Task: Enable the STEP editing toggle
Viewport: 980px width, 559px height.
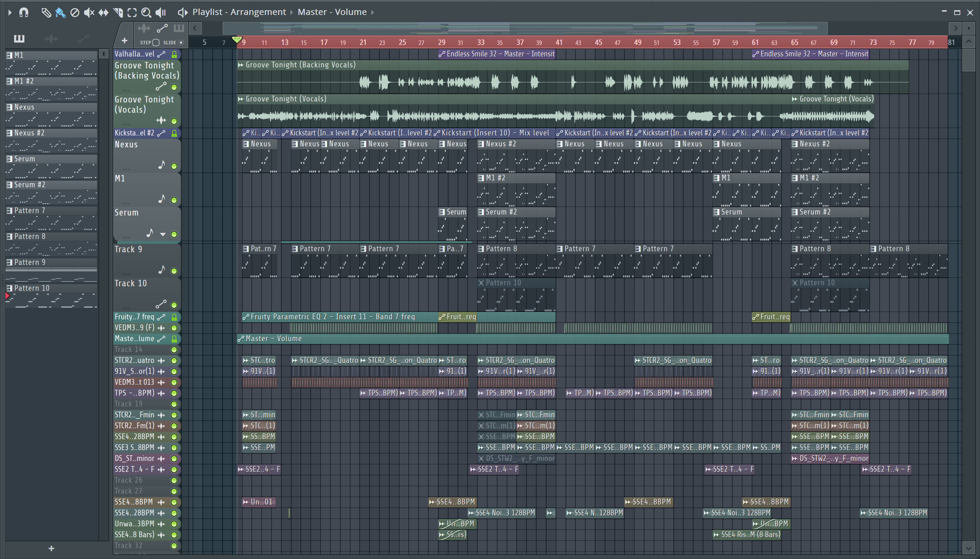Action: pos(156,43)
